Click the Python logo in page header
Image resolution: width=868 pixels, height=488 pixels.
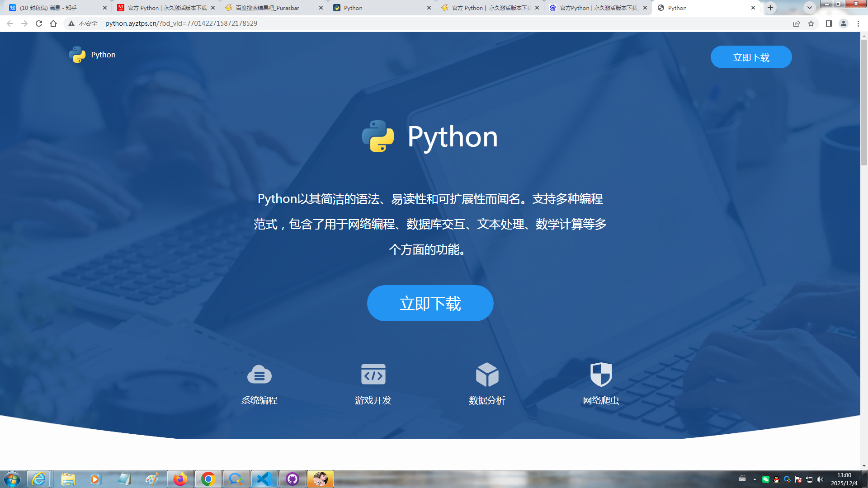coord(77,55)
